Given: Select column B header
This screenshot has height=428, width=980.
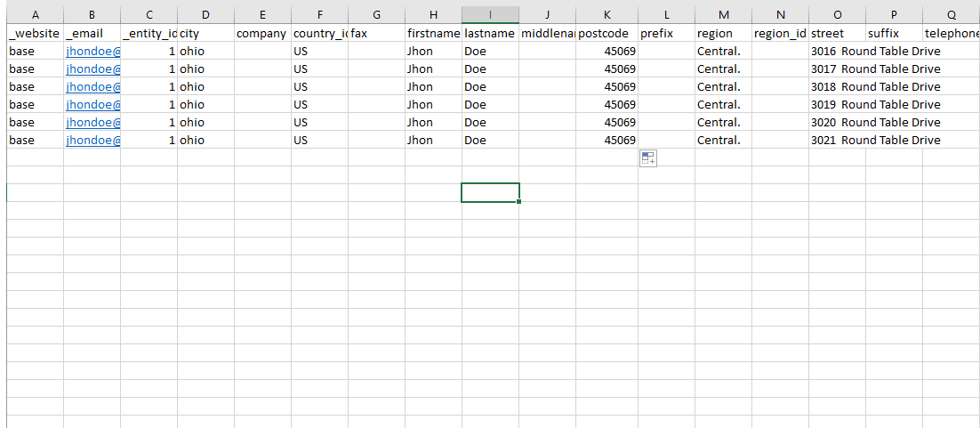Looking at the screenshot, I should point(92,15).
